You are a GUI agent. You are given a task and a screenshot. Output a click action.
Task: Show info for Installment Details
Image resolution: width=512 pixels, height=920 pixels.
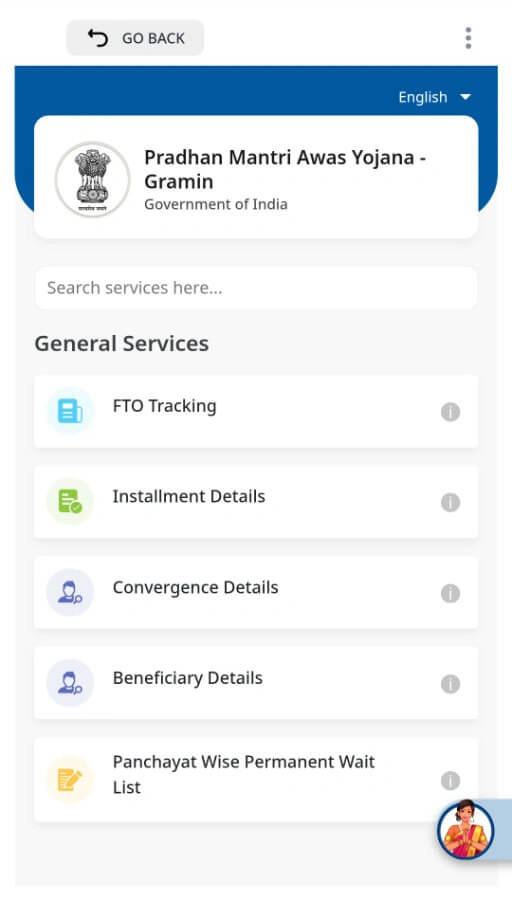click(x=450, y=502)
